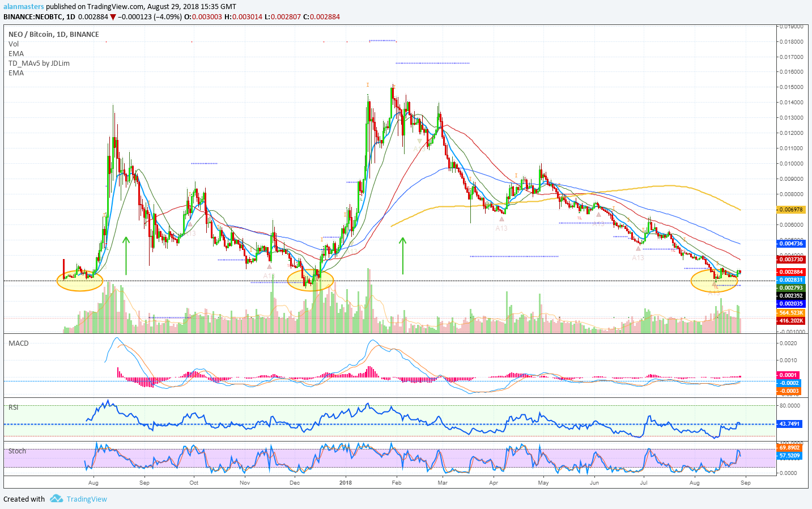The width and height of the screenshot is (812, 509).
Task: Click the May label on time axis
Action: (x=543, y=483)
